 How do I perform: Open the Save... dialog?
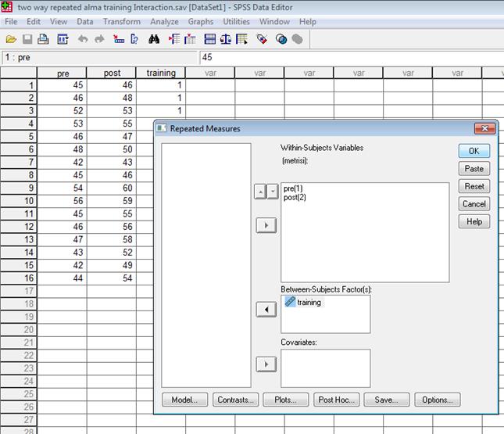tap(387, 400)
